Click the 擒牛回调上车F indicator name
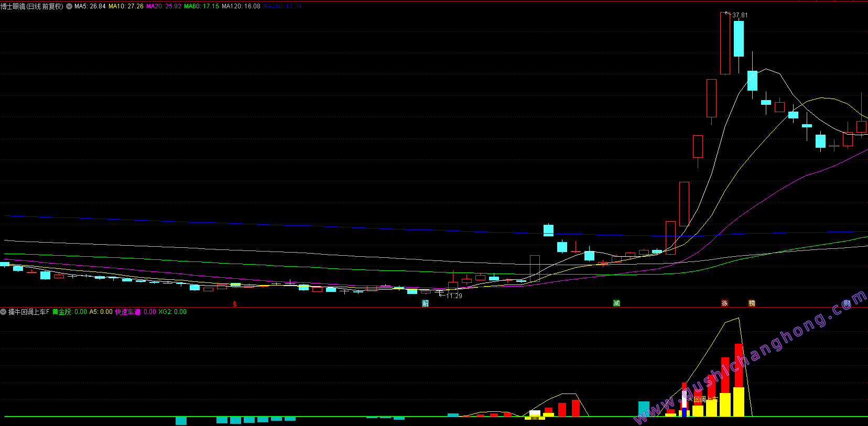 point(29,312)
